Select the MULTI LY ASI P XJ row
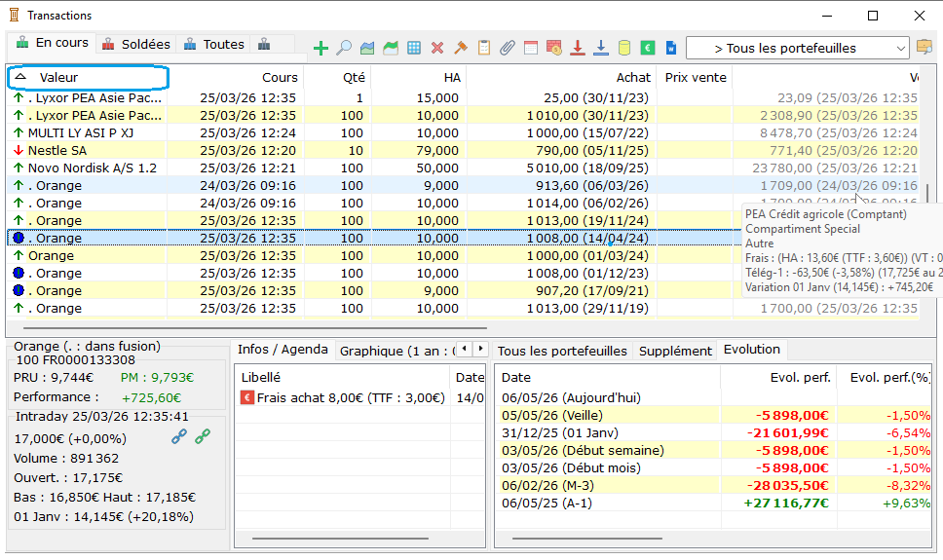This screenshot has height=560, width=943. pyautogui.click(x=463, y=132)
